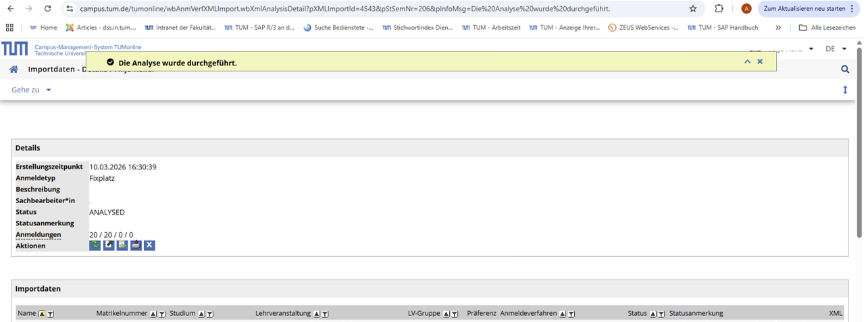Open Intranet der Fakultät bookmark
Image resolution: width=868 pixels, height=322 pixels.
[180, 28]
